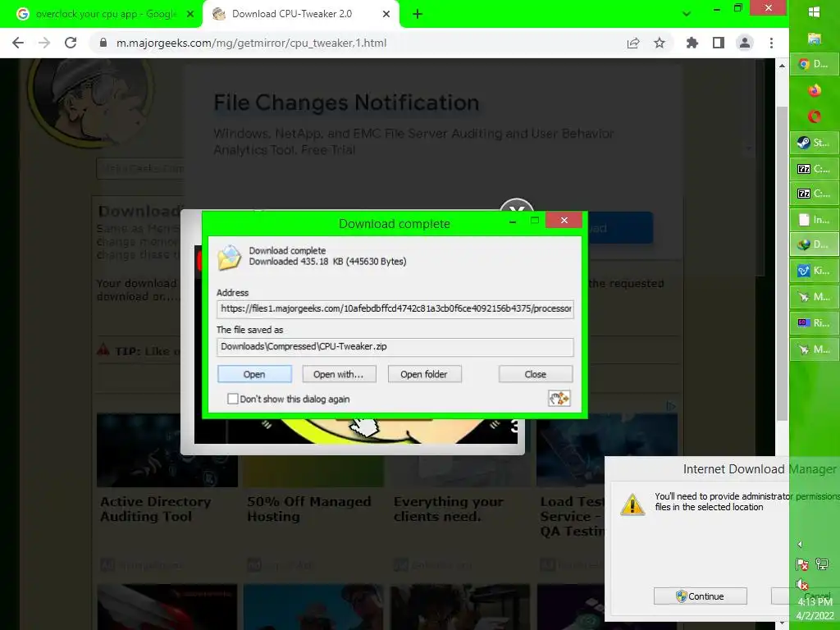Click the muted volume tray icon
The image size is (840, 630).
tap(802, 584)
